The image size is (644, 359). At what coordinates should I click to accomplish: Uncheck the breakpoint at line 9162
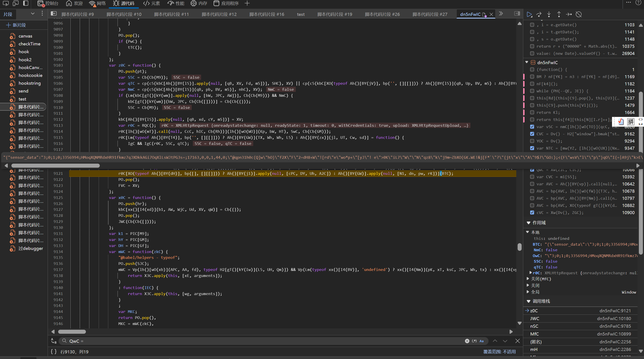[x=532, y=134]
